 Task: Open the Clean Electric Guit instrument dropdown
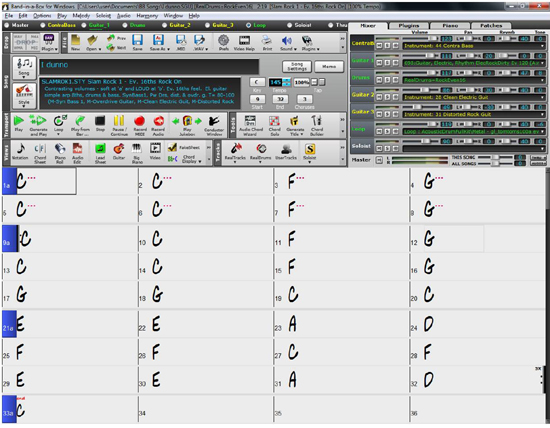tap(542, 98)
